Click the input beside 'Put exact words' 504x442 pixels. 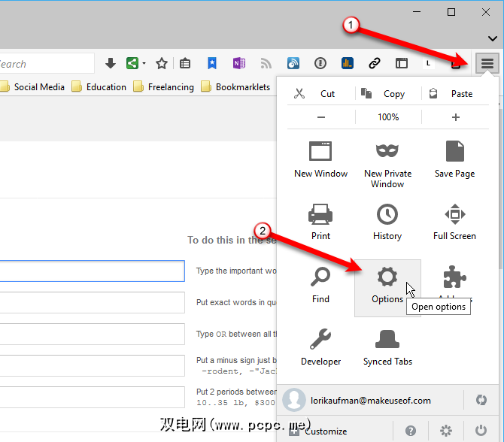coord(93,303)
